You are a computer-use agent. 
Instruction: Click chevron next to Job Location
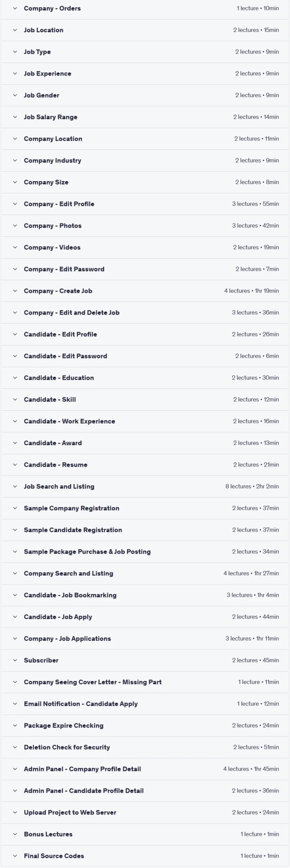(15, 30)
